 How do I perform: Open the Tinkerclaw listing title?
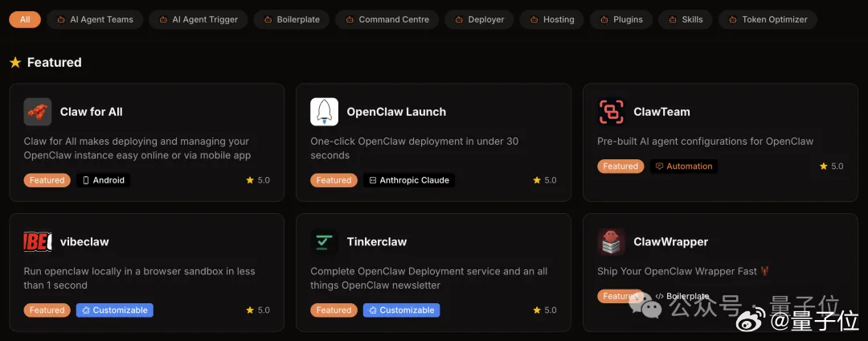(376, 242)
